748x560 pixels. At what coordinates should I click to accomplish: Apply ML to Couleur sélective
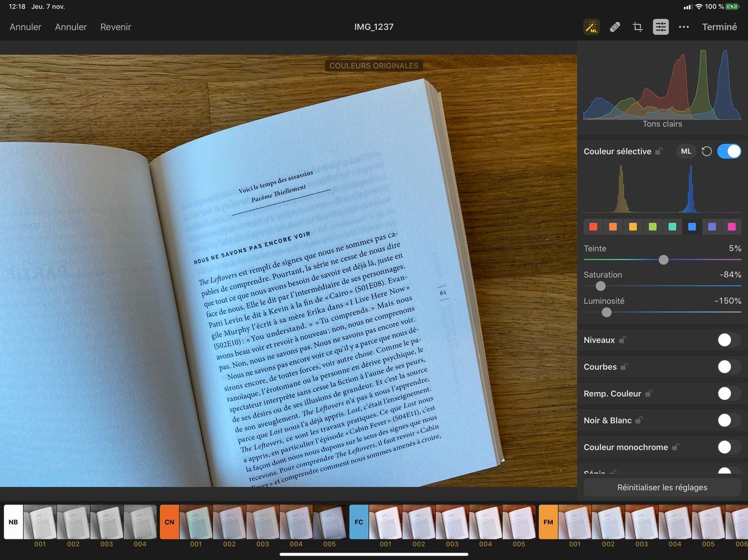tap(686, 151)
